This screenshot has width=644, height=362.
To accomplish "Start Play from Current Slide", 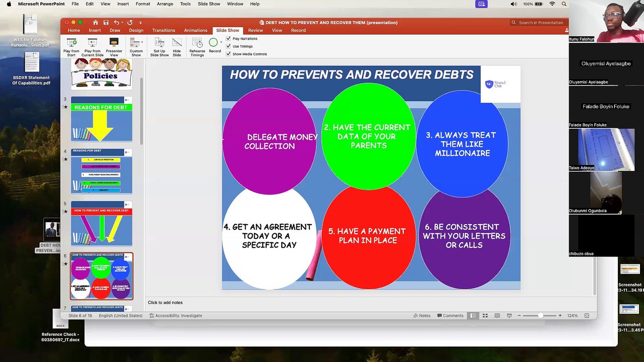I will tap(92, 43).
